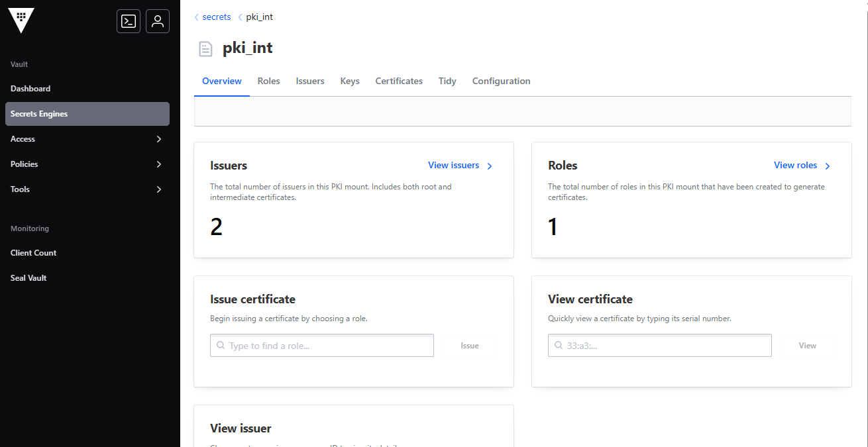Click the Issue button
This screenshot has height=447, width=868.
(470, 346)
